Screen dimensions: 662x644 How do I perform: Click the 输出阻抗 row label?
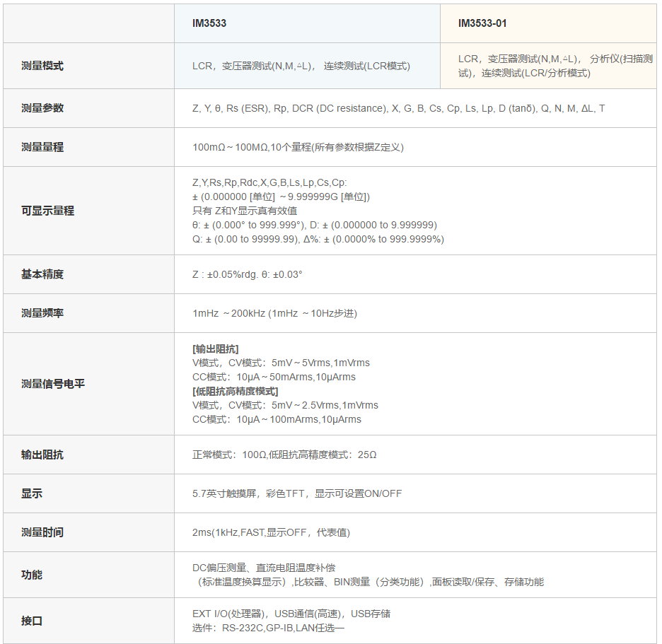pos(42,455)
